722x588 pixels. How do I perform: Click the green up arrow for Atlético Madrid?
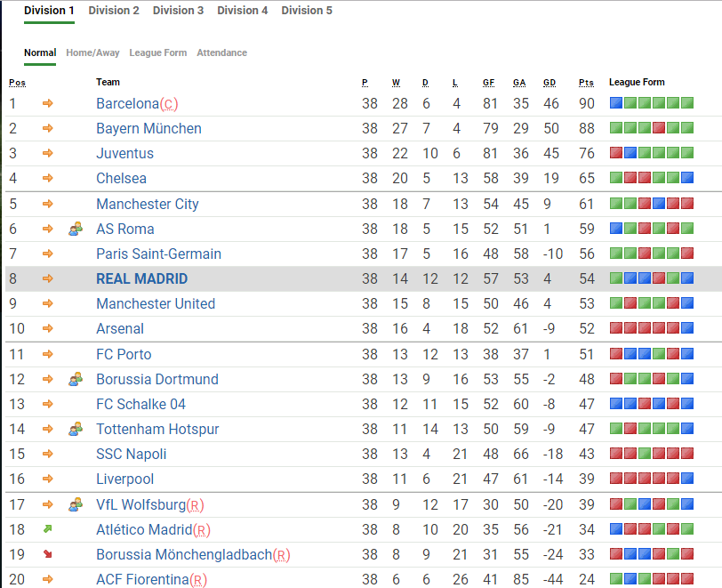48,529
